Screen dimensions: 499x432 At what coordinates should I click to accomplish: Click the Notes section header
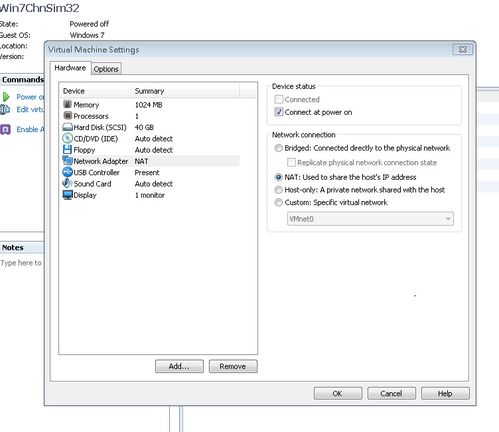(22, 248)
